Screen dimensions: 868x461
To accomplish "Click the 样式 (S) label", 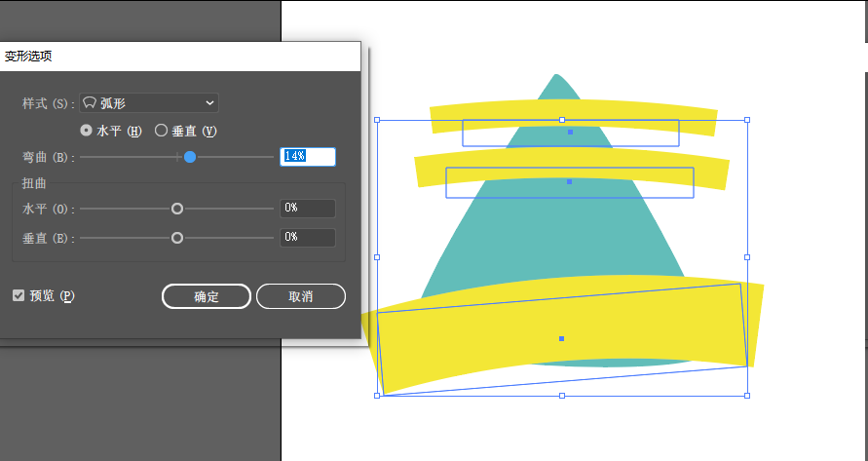I will tap(48, 103).
